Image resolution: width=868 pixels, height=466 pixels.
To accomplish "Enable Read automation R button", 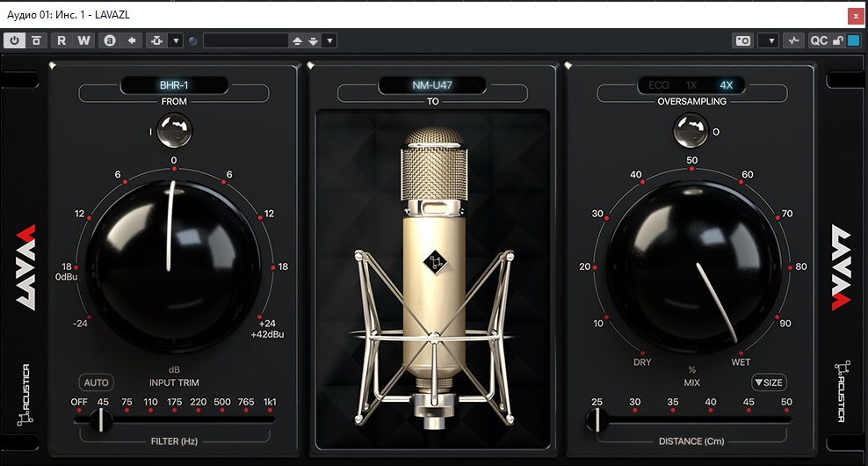I will [x=61, y=40].
